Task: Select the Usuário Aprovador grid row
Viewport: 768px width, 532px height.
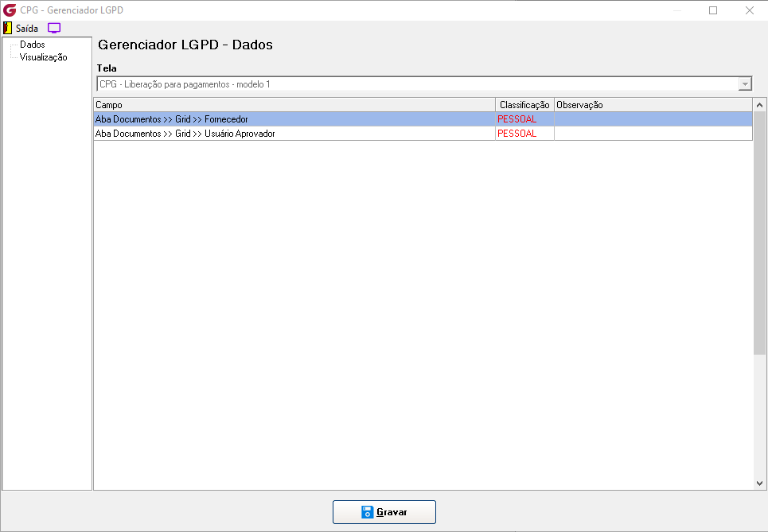Action: (423, 133)
